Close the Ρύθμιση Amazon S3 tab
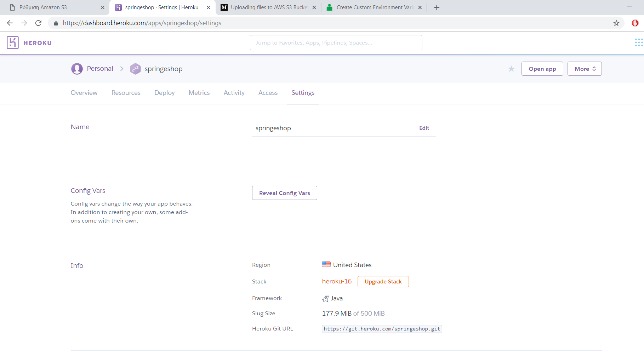 click(103, 7)
